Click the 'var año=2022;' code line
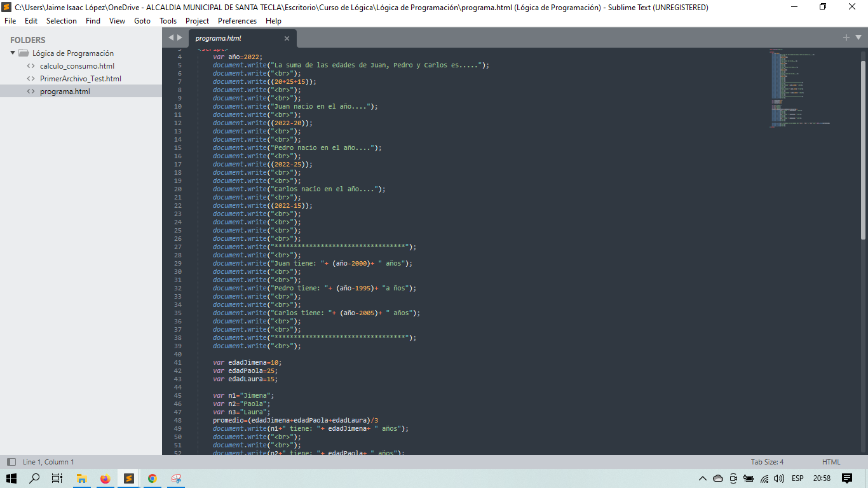Viewport: 868px width, 488px height. [237, 57]
